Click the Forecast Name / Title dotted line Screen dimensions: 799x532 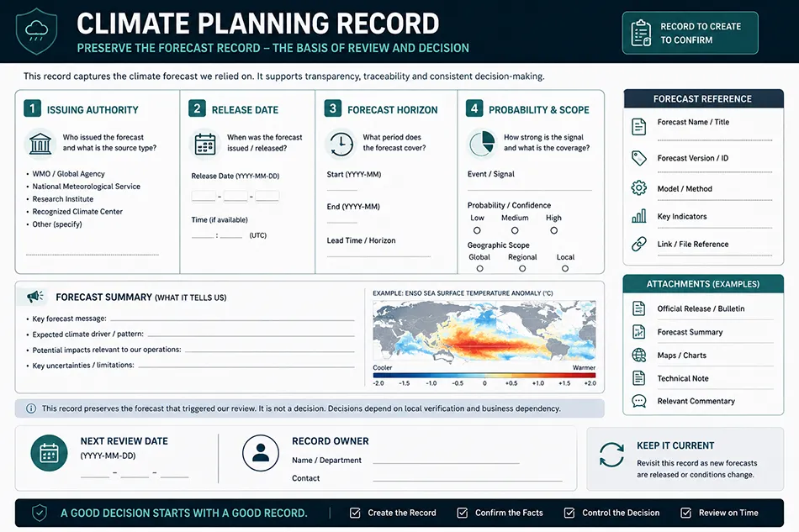coord(715,140)
